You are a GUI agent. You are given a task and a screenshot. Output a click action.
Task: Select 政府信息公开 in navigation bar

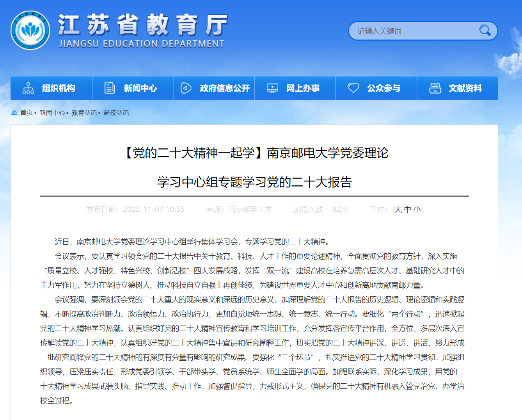coord(225,88)
